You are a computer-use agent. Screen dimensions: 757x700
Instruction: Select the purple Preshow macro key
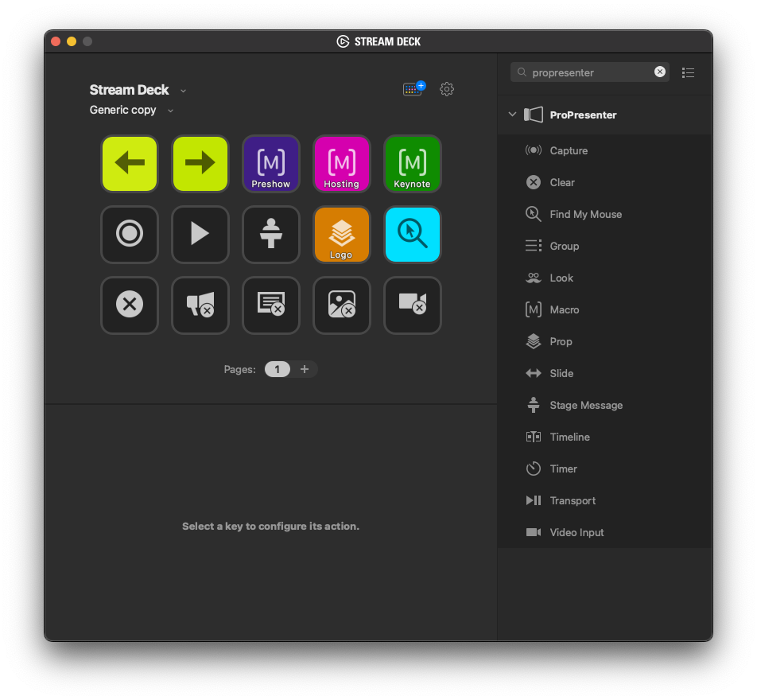pyautogui.click(x=271, y=164)
